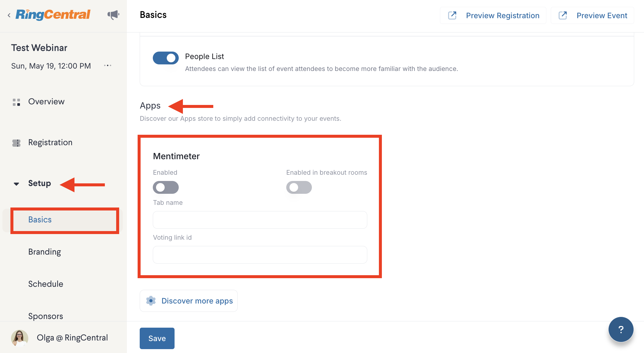Viewport: 644px width, 353px height.
Task: Open the help question mark button
Action: 621,329
